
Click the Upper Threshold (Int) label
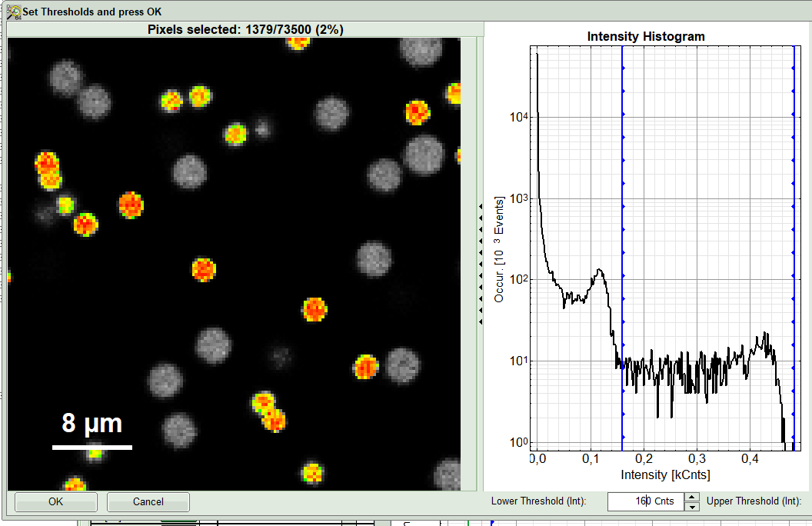click(x=754, y=501)
